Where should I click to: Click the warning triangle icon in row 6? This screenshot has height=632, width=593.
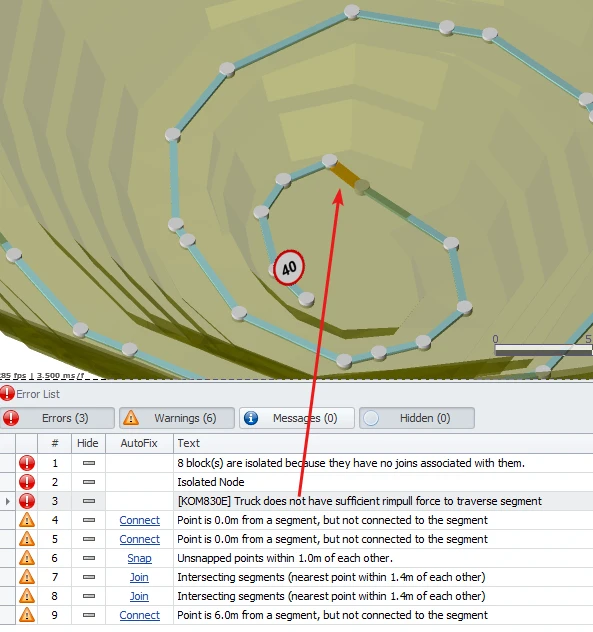point(27,558)
